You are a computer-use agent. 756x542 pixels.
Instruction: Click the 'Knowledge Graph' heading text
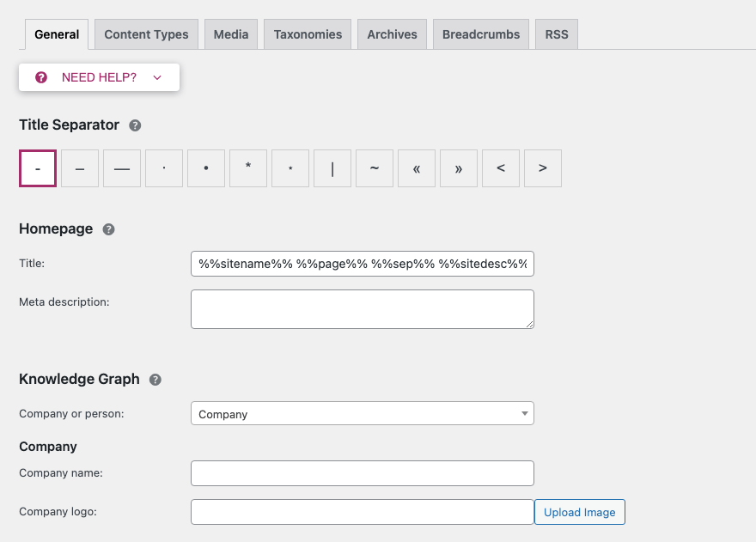coord(79,379)
